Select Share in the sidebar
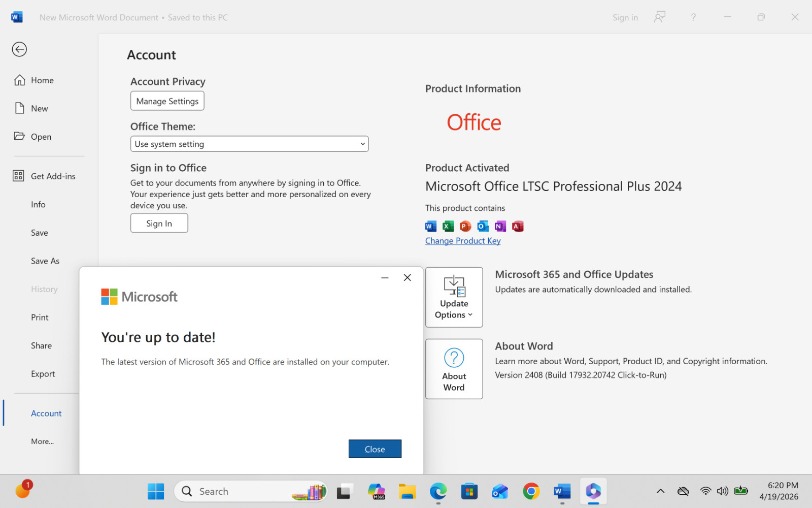 [41, 345]
